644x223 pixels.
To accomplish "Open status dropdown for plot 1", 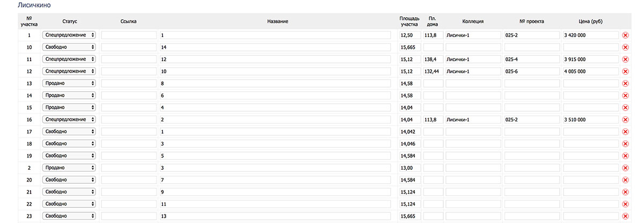I will click(69, 35).
